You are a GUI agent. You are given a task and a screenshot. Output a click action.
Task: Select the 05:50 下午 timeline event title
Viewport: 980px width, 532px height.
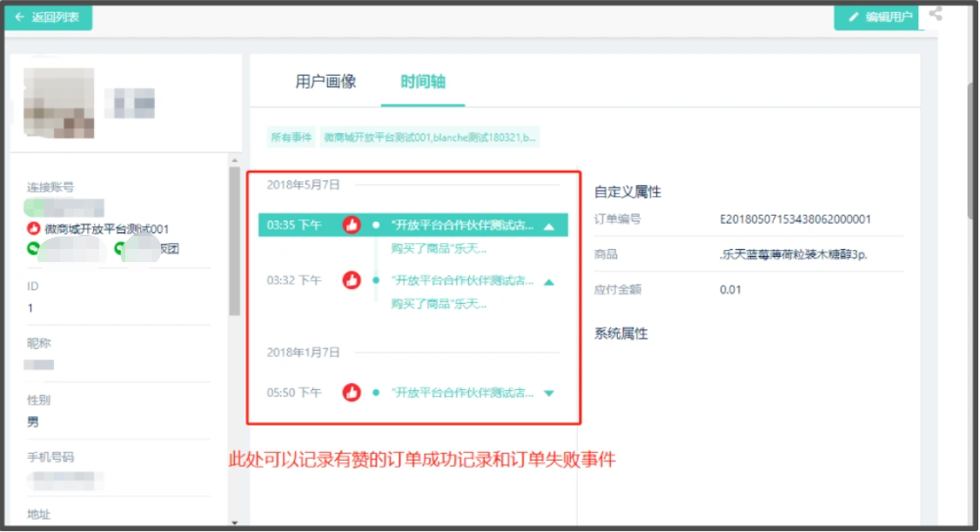(462, 393)
